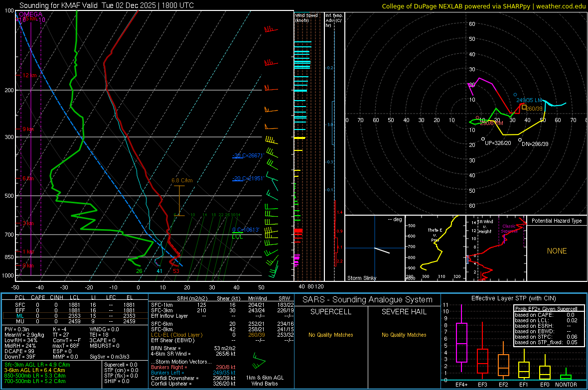This screenshot has width=588, height=390.
Task: Click the 'Sounding for KMAF Valid' title text
Action: coord(59,5)
